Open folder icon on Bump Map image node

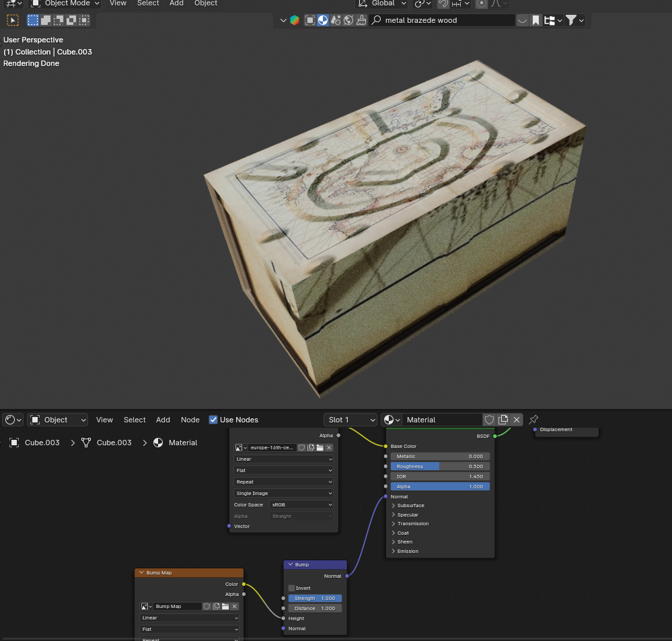coord(225,606)
